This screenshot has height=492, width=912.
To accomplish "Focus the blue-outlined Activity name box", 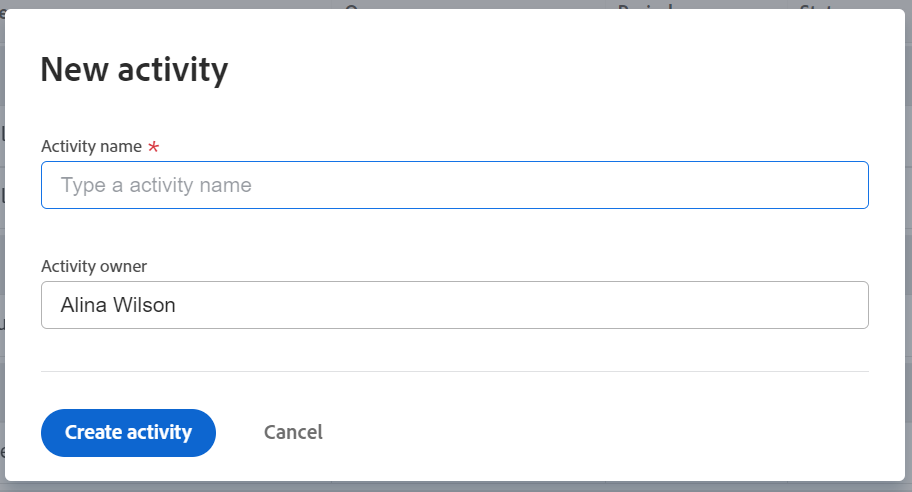I will click(600, 185).
